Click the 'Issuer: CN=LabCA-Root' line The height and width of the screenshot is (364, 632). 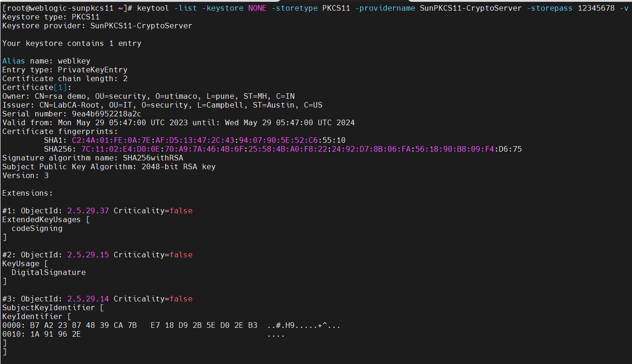tap(162, 105)
